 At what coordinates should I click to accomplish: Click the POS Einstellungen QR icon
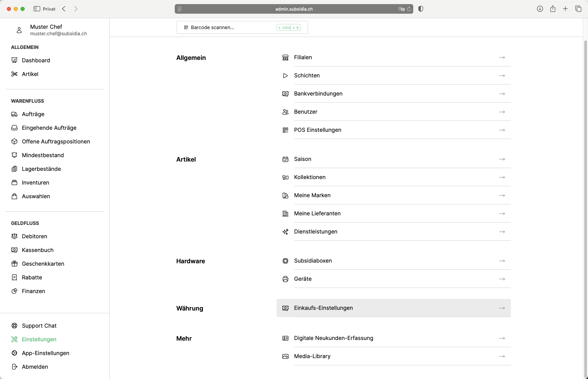point(285,130)
